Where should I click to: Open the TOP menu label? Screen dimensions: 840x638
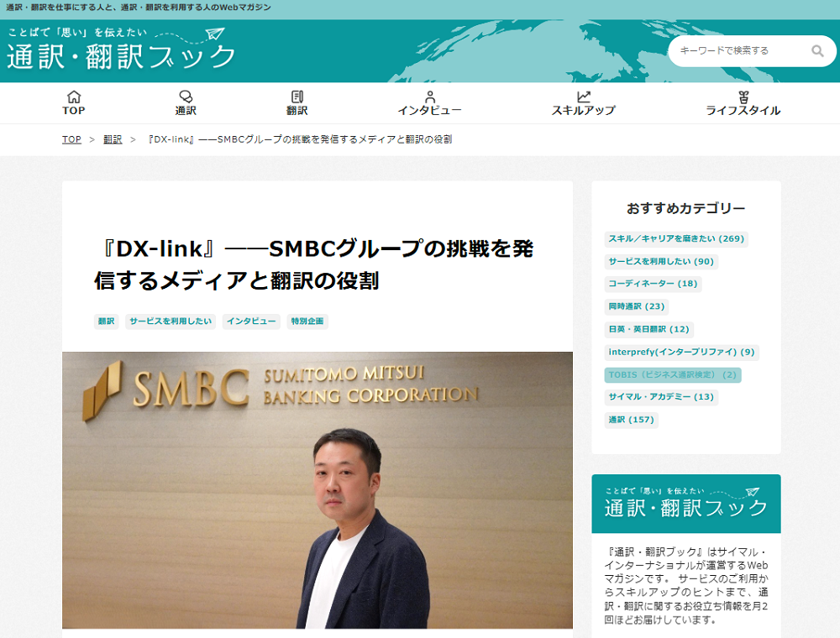click(73, 111)
